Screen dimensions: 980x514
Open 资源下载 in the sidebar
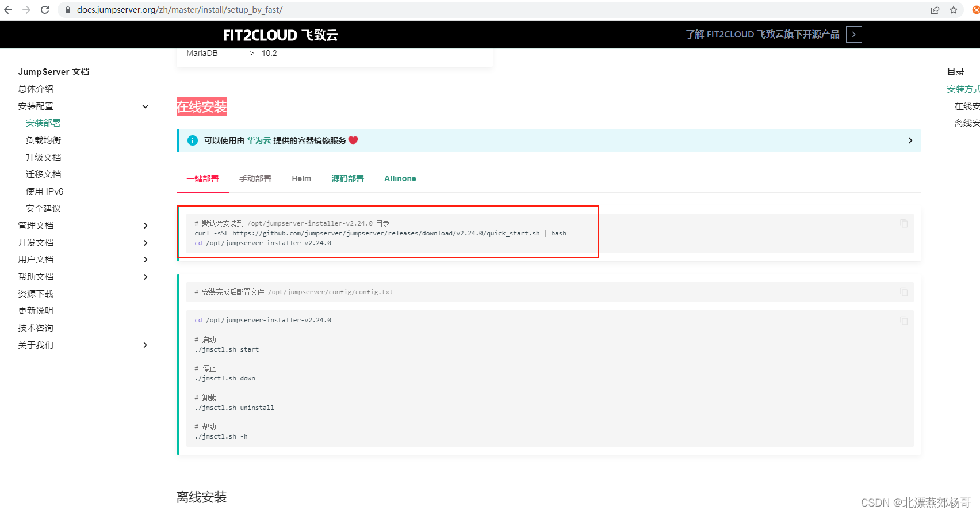[36, 294]
